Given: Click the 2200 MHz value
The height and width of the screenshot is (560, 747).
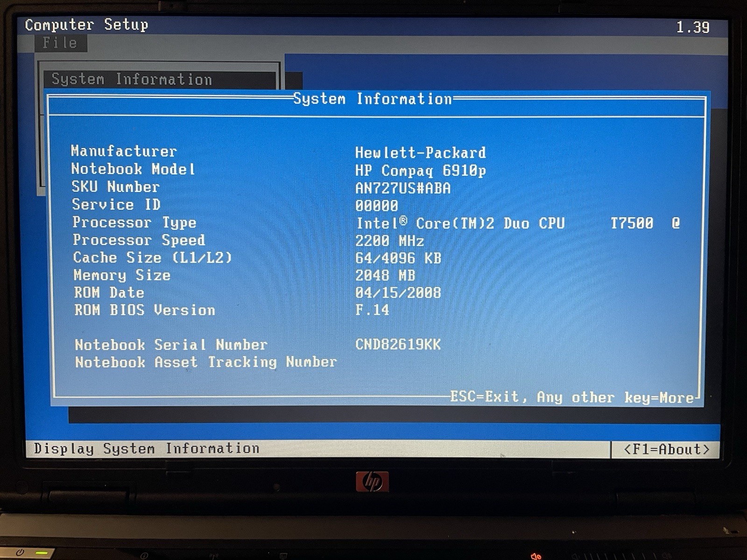Looking at the screenshot, I should (389, 241).
